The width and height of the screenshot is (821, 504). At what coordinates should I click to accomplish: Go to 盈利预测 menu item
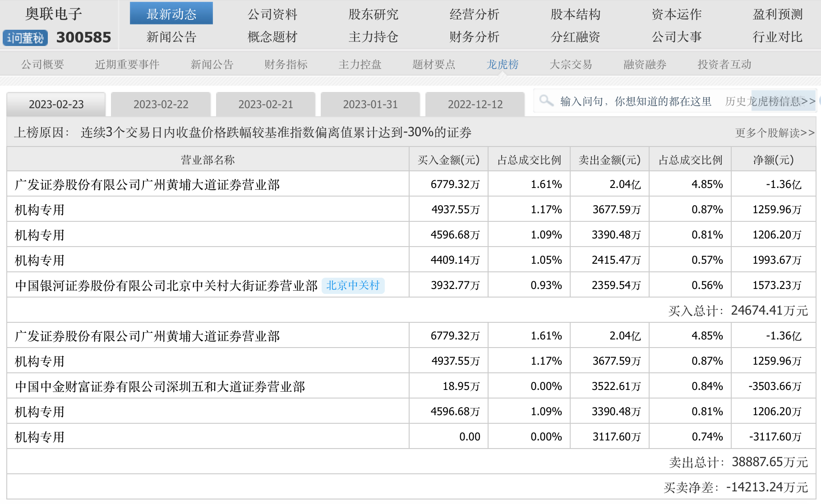(777, 14)
